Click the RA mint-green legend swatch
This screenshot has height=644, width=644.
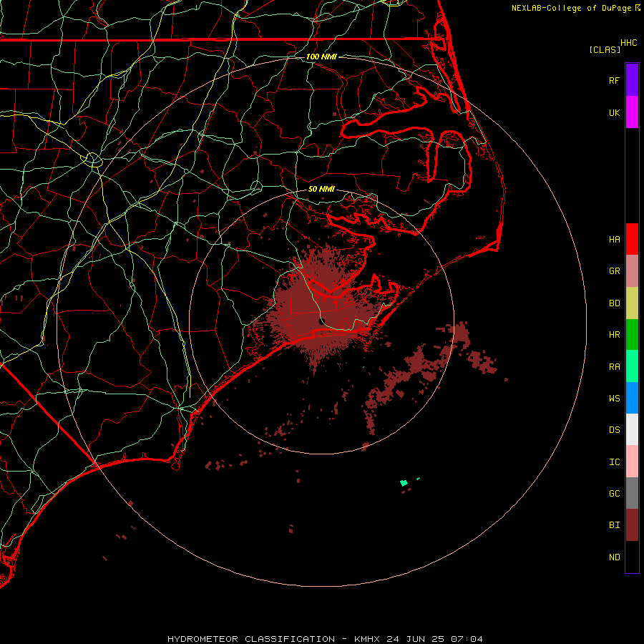coord(632,366)
